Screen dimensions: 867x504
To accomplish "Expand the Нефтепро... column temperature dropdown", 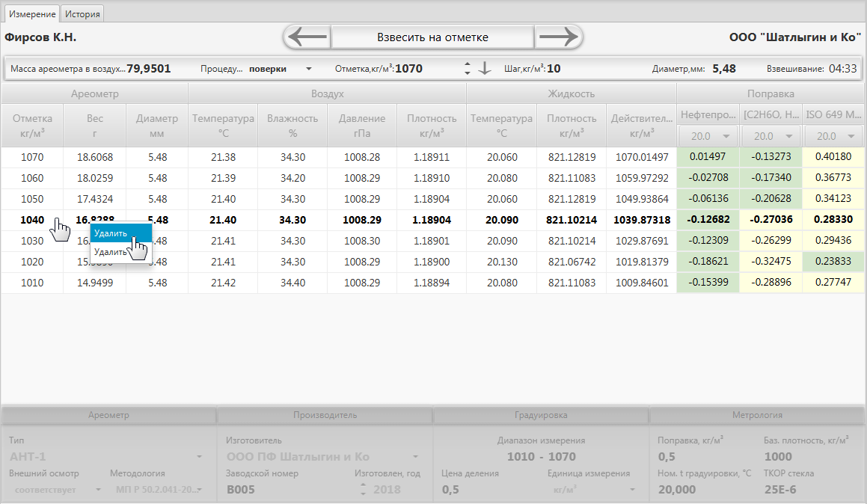I will point(708,136).
